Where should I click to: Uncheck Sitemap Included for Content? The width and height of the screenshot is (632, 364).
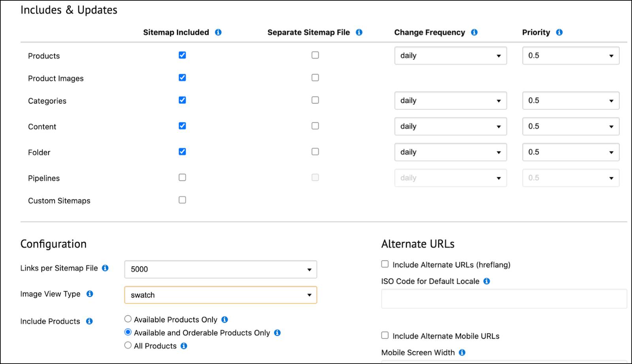(x=182, y=126)
